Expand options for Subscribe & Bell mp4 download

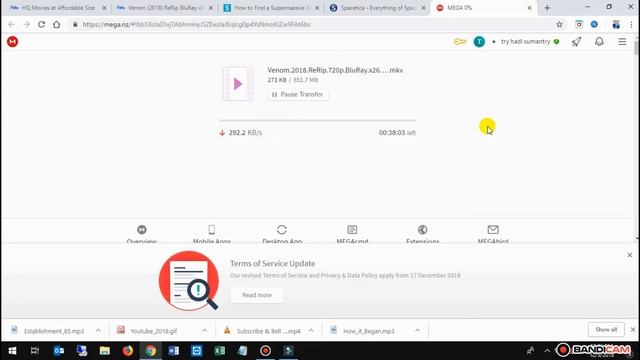pyautogui.click(x=311, y=331)
